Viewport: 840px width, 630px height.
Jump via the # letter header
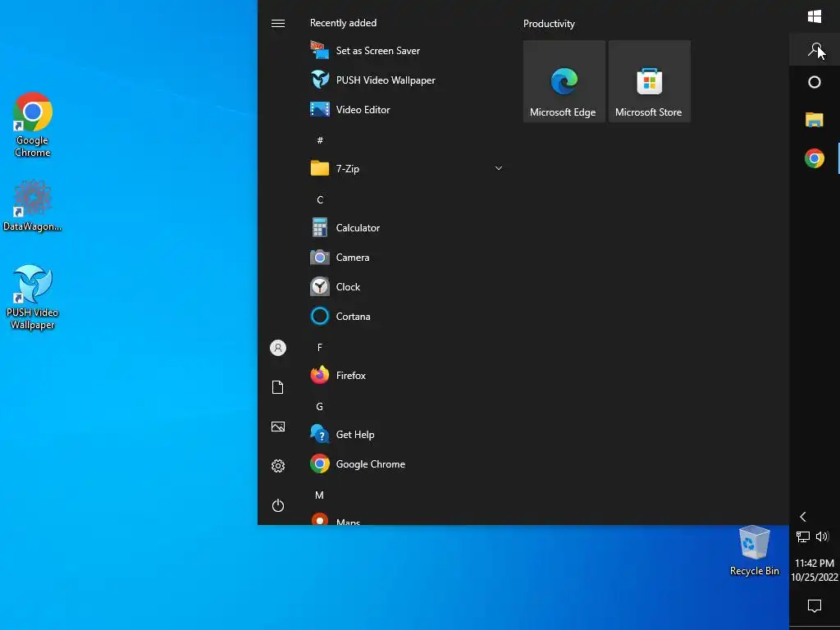coord(320,141)
